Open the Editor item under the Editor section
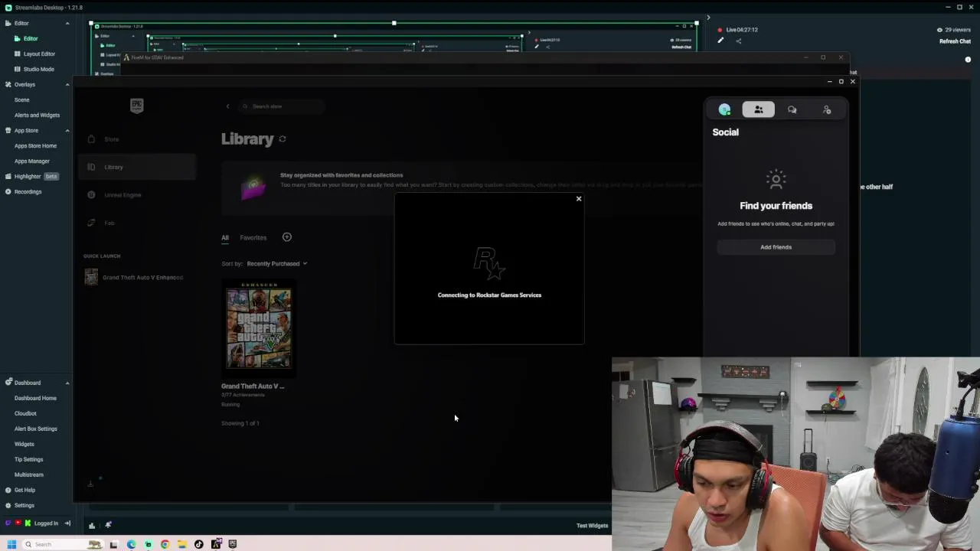The width and height of the screenshot is (980, 551). 31,38
